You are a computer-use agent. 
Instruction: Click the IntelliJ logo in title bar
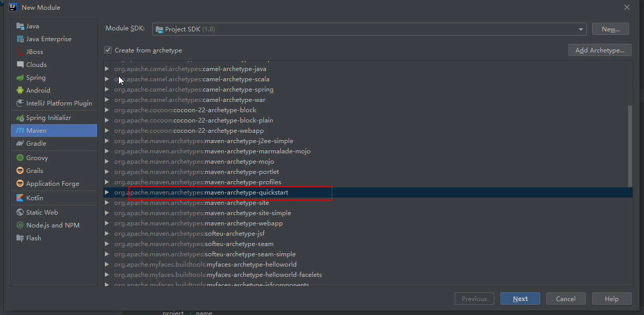[x=13, y=7]
